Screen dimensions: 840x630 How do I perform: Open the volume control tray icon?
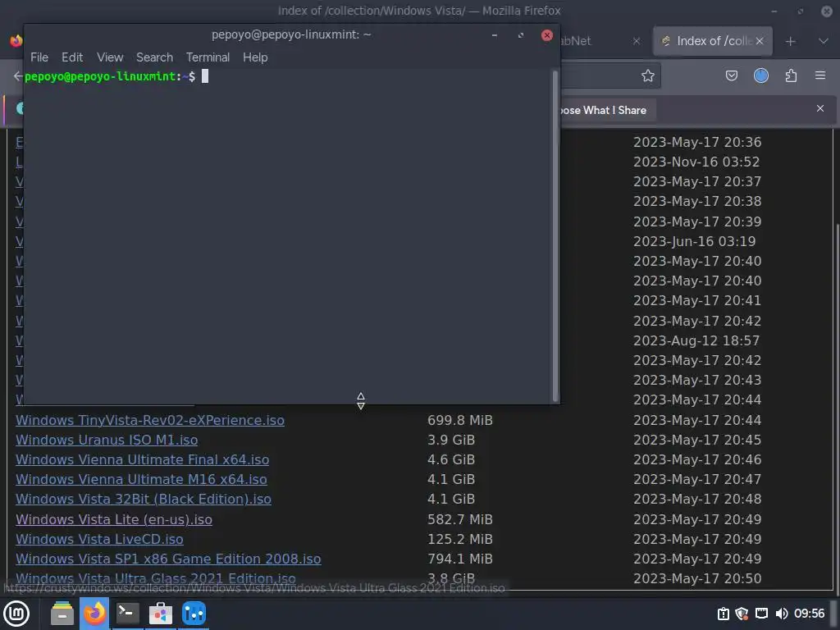coord(781,614)
